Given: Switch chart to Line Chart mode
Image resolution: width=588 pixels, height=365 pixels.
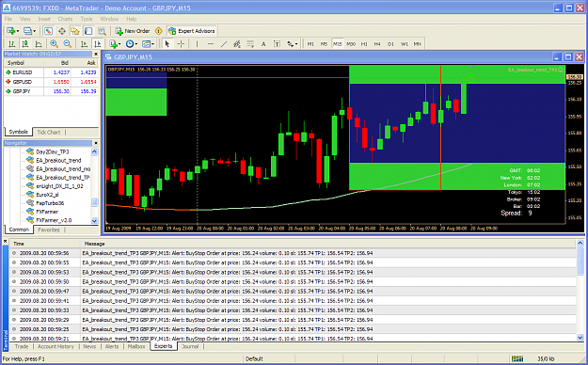Looking at the screenshot, I should (x=39, y=44).
